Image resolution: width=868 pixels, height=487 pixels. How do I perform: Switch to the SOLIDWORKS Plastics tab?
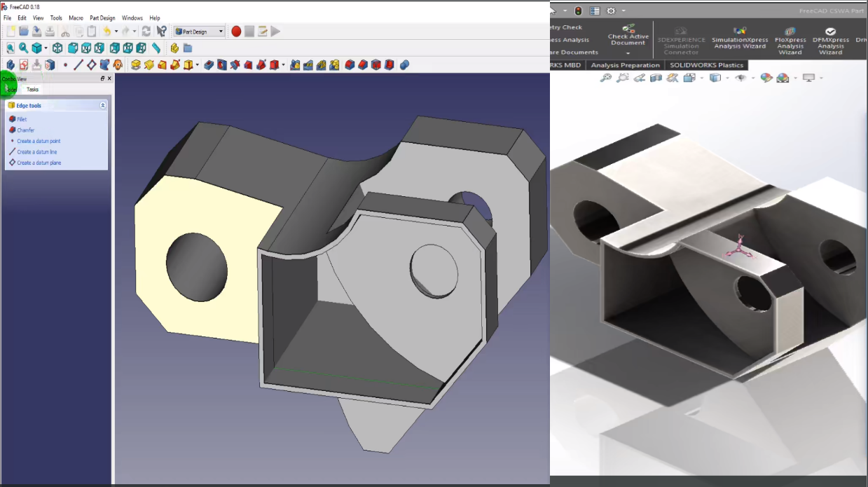706,65
